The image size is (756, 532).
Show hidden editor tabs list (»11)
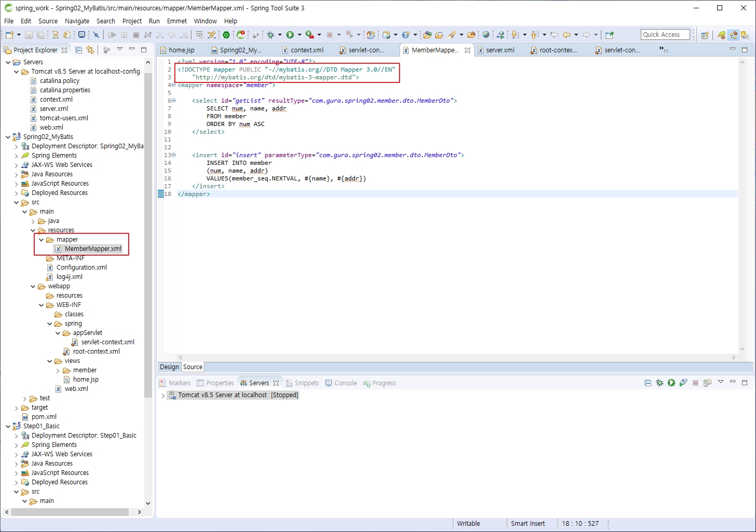point(664,50)
